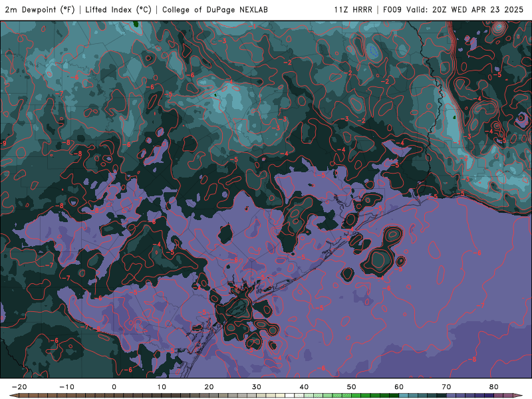Click the 20 label on the color scale
The height and width of the screenshot is (399, 532).
tap(209, 387)
